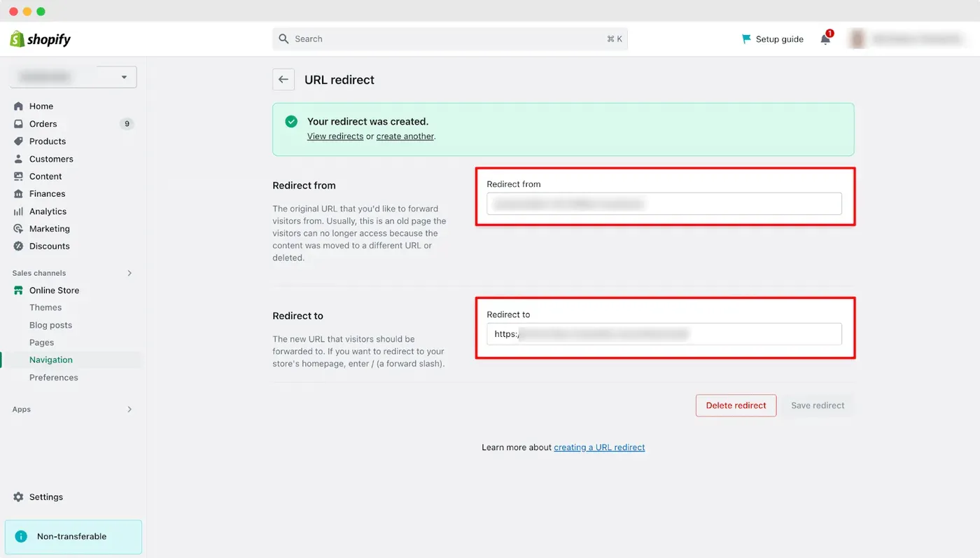Click the Settings gear icon
Image resolution: width=980 pixels, height=558 pixels.
point(18,497)
